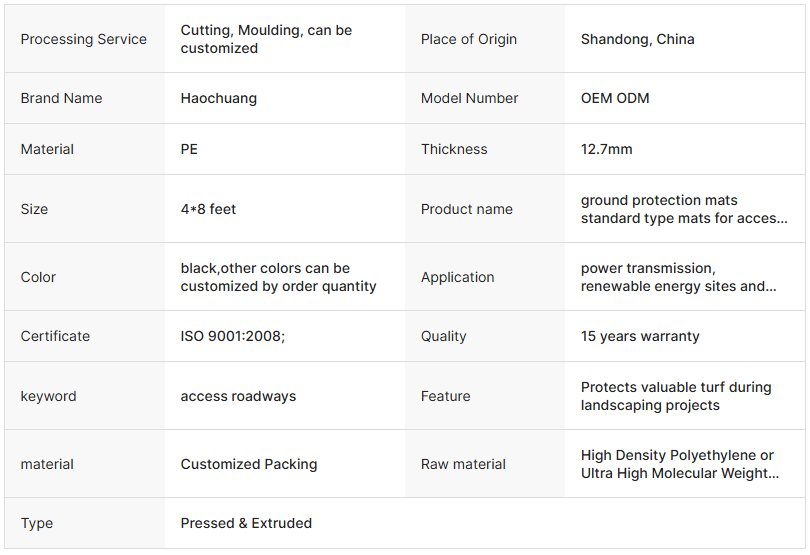Select the 'Shandong, China' value
Screen dimensions: 810x555
(637, 40)
